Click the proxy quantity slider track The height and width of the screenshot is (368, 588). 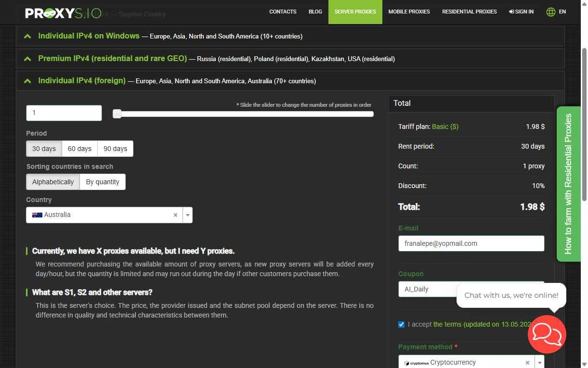click(x=243, y=114)
